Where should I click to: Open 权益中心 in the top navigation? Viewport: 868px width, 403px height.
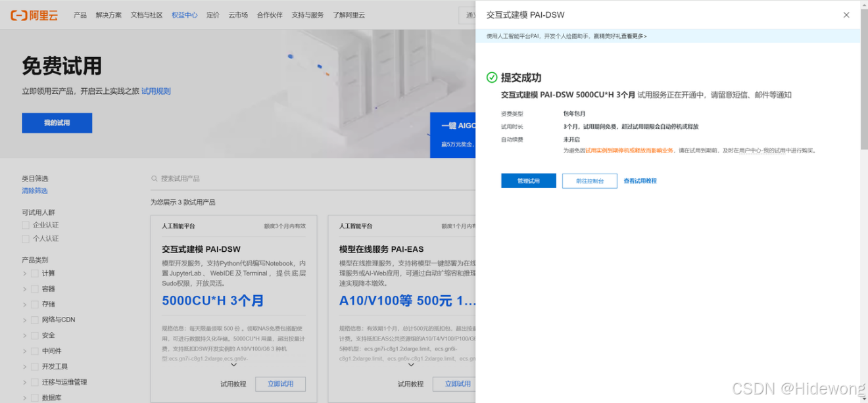184,15
